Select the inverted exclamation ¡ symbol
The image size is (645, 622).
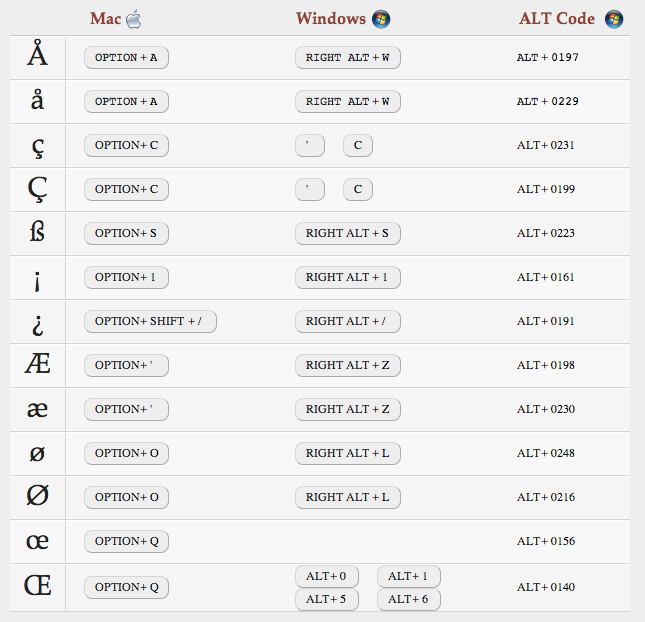tap(37, 278)
